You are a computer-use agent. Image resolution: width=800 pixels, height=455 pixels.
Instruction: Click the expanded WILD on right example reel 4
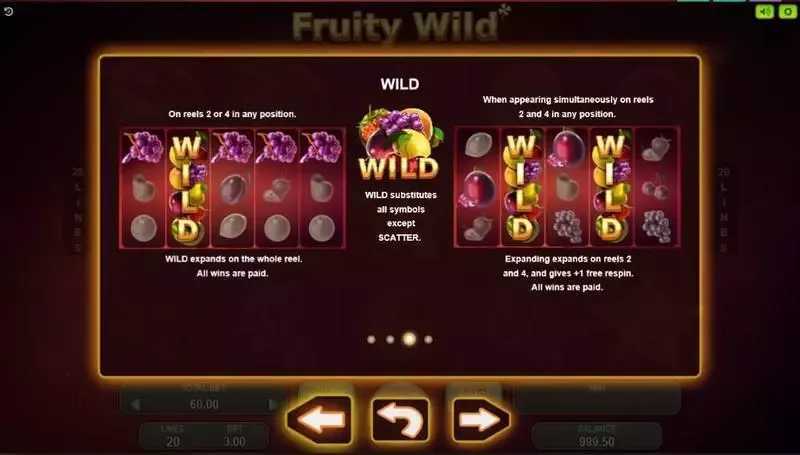pos(611,188)
